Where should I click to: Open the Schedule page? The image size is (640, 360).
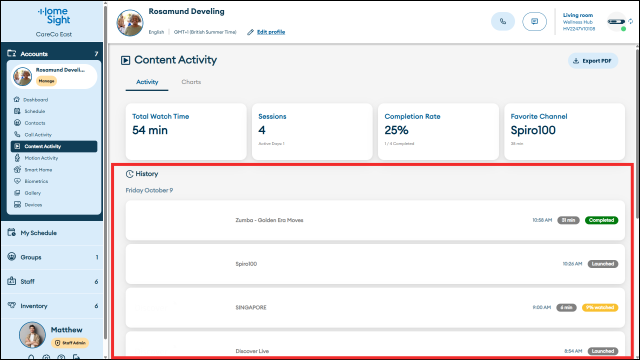tap(35, 111)
